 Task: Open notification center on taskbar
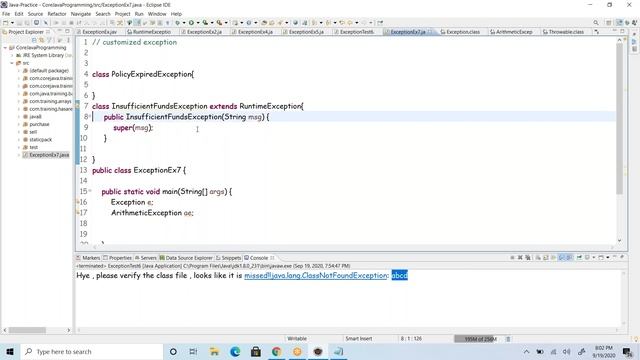[x=627, y=351]
